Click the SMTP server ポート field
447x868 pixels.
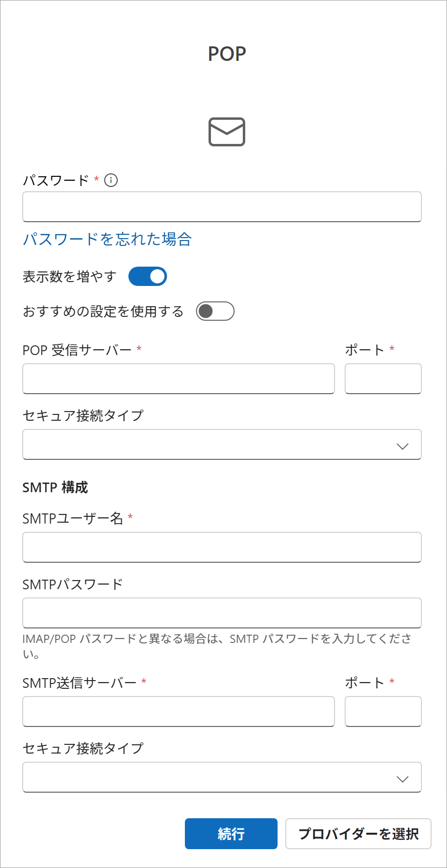(x=383, y=711)
